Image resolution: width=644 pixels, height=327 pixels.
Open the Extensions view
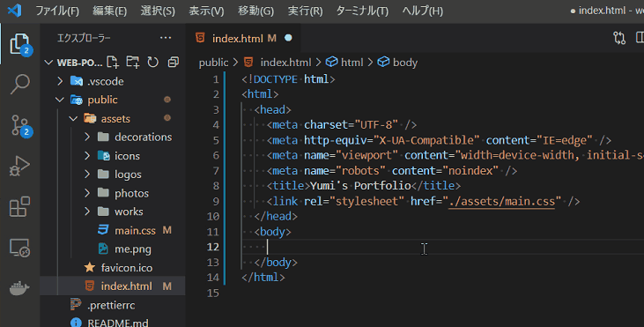tap(19, 206)
